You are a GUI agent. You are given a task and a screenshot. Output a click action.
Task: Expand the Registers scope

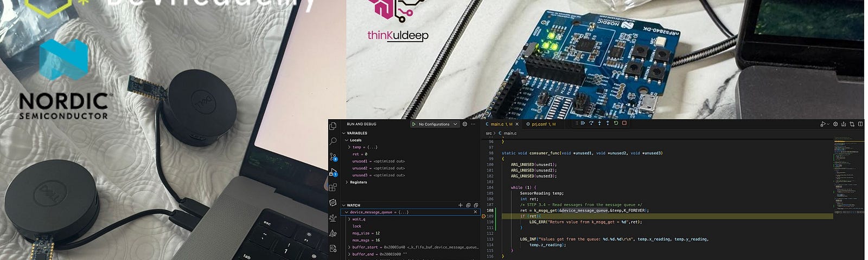[347, 183]
